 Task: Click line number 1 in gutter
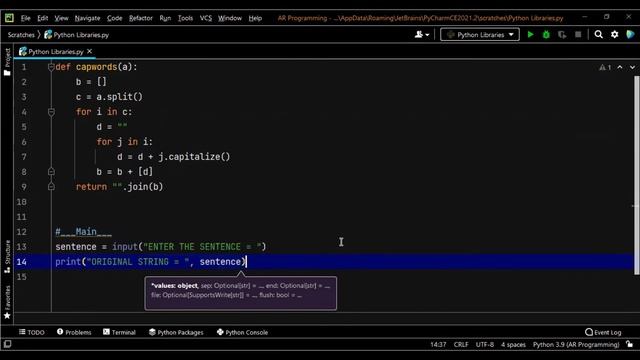pos(24,67)
